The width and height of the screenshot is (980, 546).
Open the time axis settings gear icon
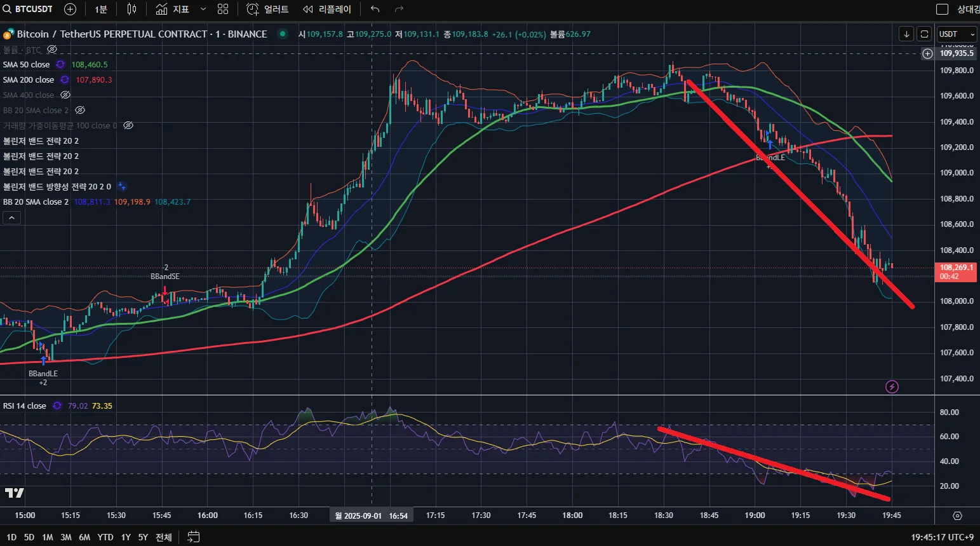pyautogui.click(x=957, y=515)
